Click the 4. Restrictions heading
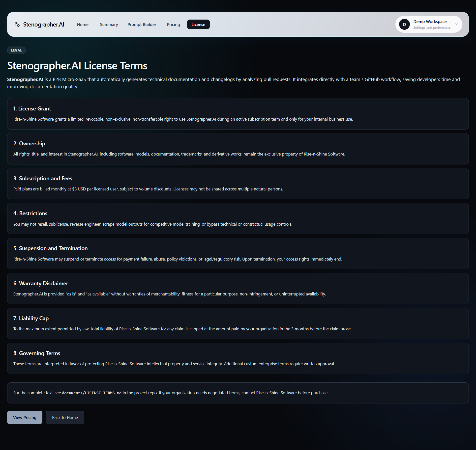This screenshot has width=476, height=450. click(x=30, y=213)
